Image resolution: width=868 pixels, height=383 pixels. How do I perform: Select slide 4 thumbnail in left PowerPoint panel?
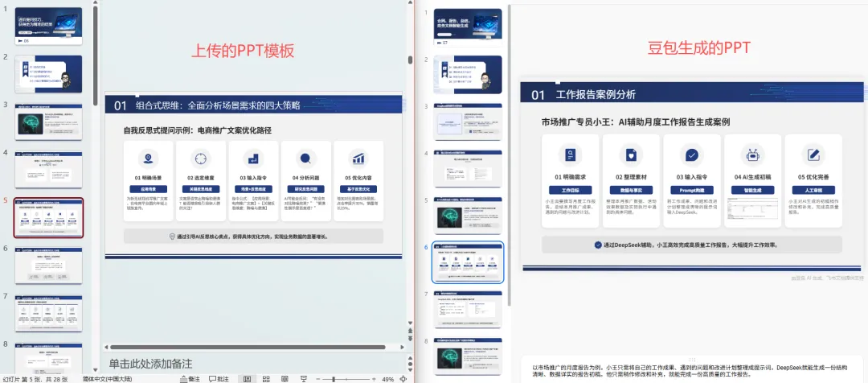click(x=49, y=170)
